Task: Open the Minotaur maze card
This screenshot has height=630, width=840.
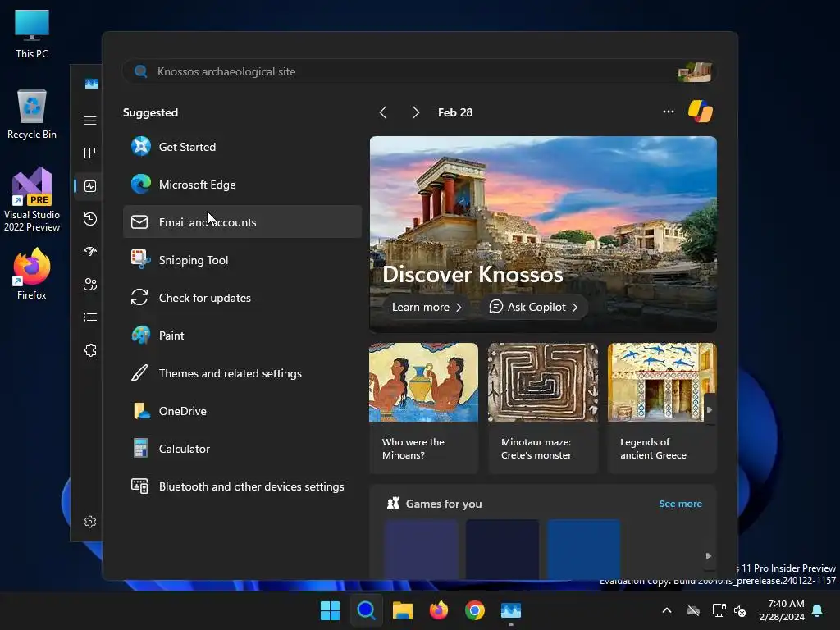Action: 543,409
